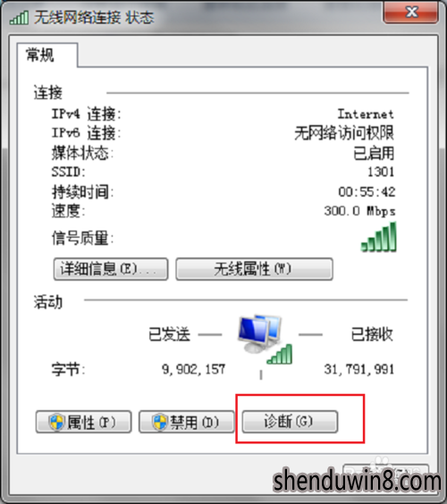Click the window title 无线网络连接 状态
447x504 pixels.
[x=94, y=17]
